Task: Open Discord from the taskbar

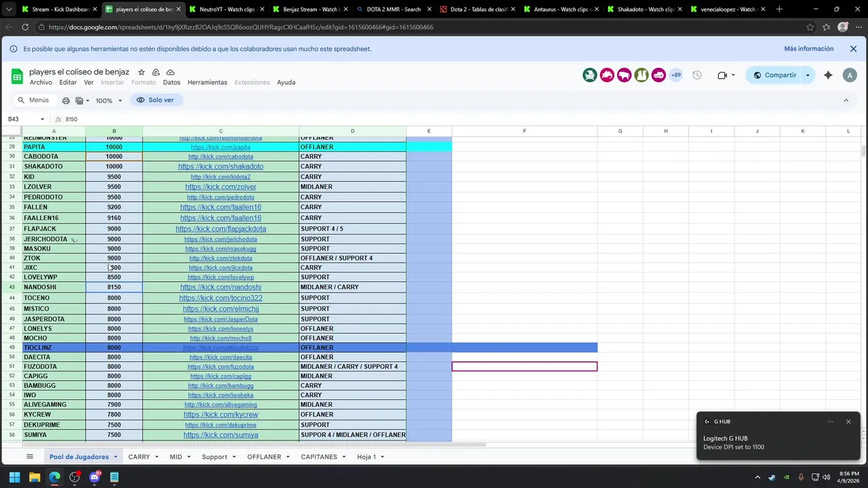Action: tap(94, 477)
